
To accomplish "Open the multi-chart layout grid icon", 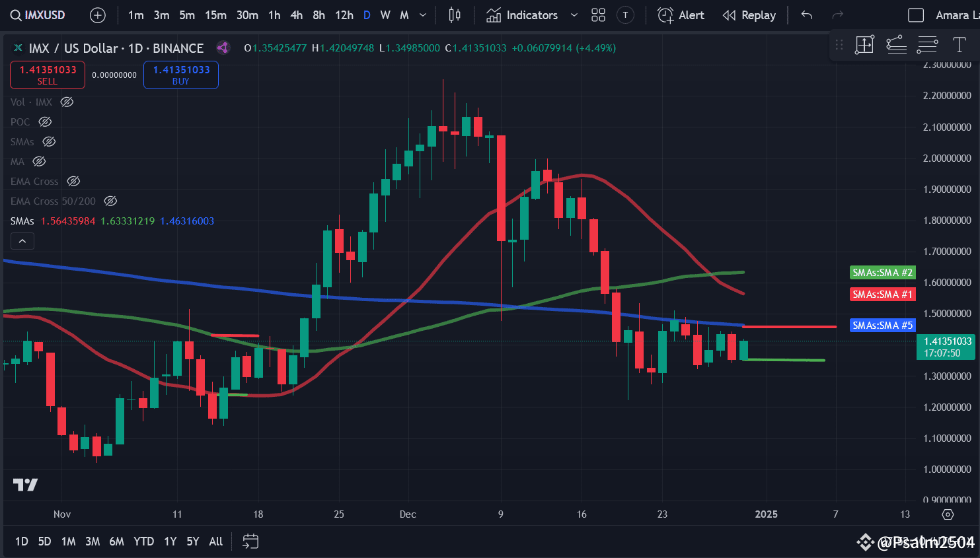I will (598, 15).
